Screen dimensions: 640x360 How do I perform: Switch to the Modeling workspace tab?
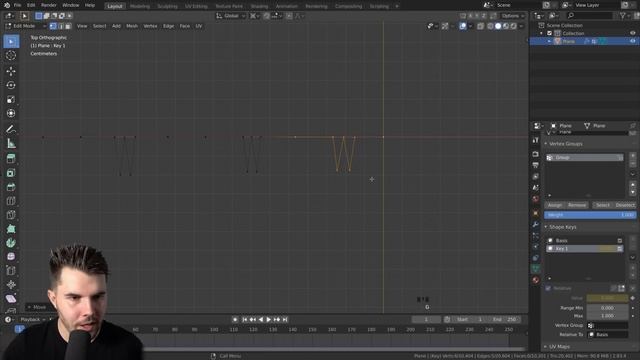click(140, 6)
